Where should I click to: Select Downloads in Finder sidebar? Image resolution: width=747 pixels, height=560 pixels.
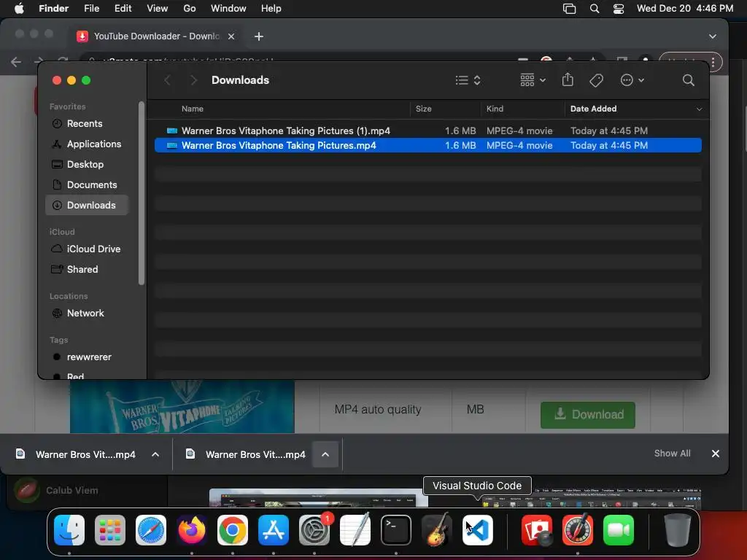pyautogui.click(x=87, y=205)
